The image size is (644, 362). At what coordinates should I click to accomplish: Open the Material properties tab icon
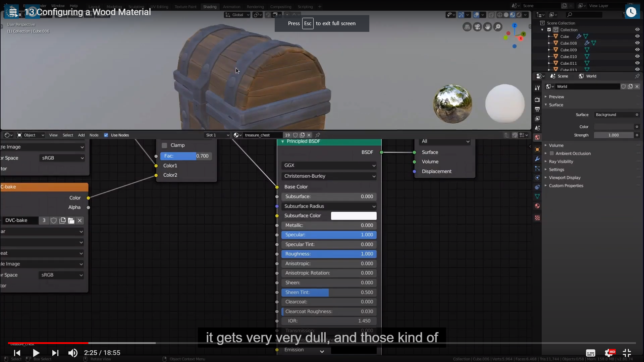[537, 206]
